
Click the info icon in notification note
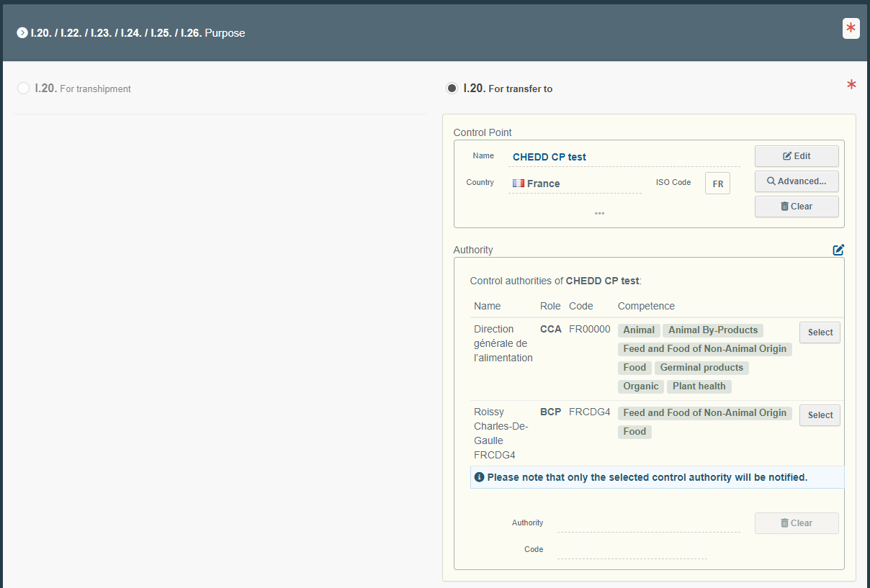(480, 477)
